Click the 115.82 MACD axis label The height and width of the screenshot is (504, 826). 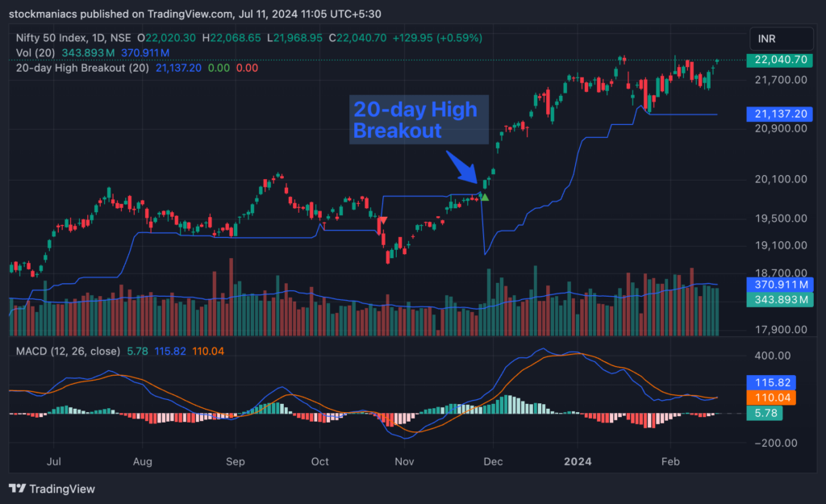[x=771, y=383]
